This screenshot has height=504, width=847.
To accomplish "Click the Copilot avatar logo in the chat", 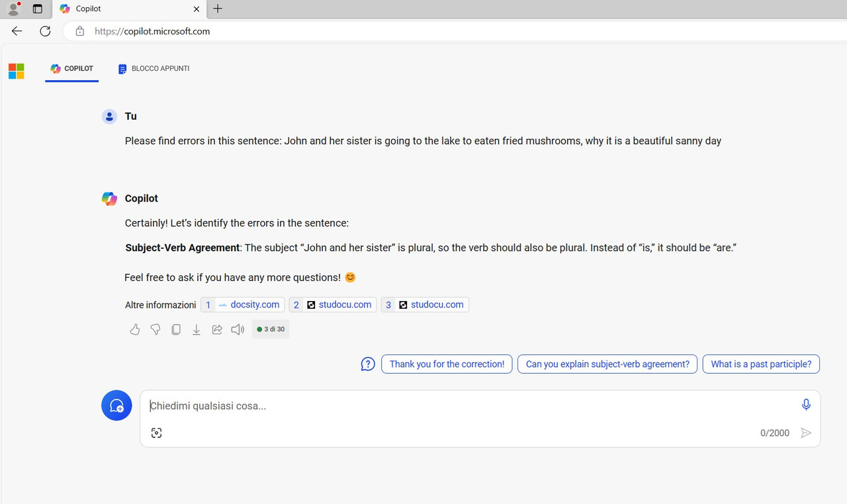I will (109, 198).
